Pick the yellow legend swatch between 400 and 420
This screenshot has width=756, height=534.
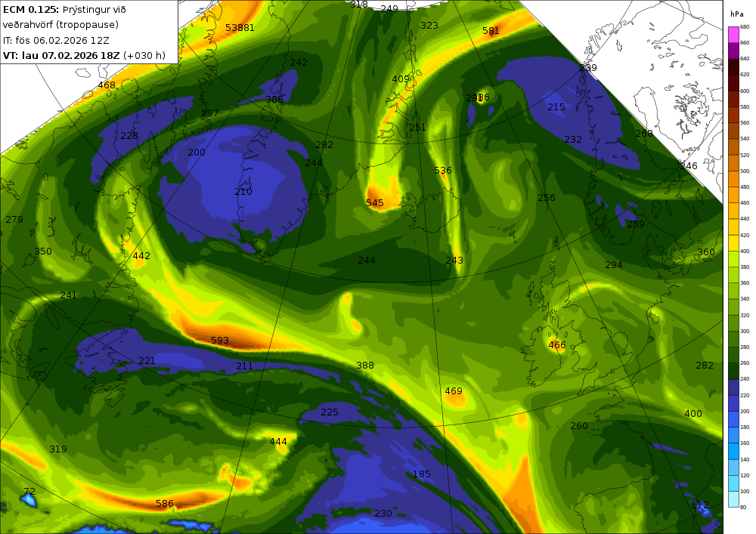[733, 243]
